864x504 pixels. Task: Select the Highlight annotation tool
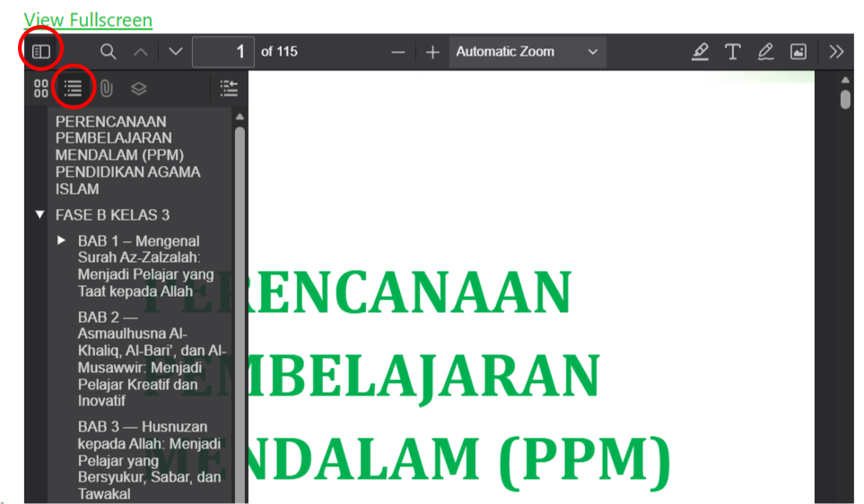(700, 52)
